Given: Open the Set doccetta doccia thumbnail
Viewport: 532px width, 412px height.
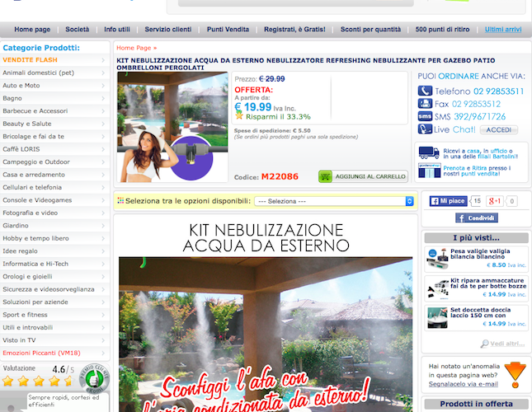Looking at the screenshot, I should click(437, 318).
